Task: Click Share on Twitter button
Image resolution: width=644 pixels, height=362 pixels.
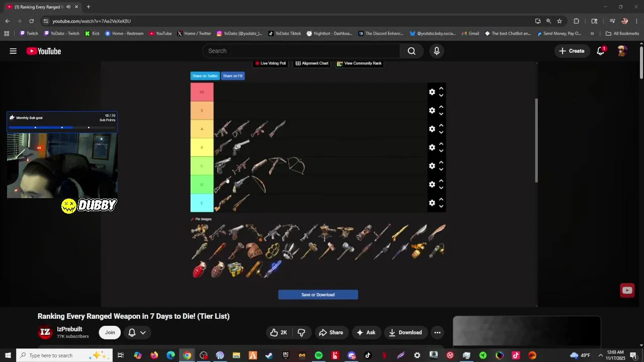Action: click(205, 76)
